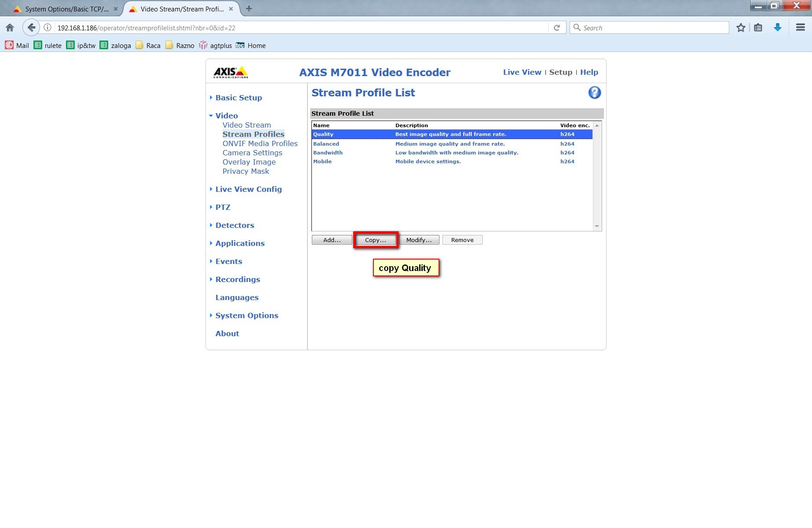
Task: Bookmark this page with the star icon
Action: pyautogui.click(x=741, y=28)
